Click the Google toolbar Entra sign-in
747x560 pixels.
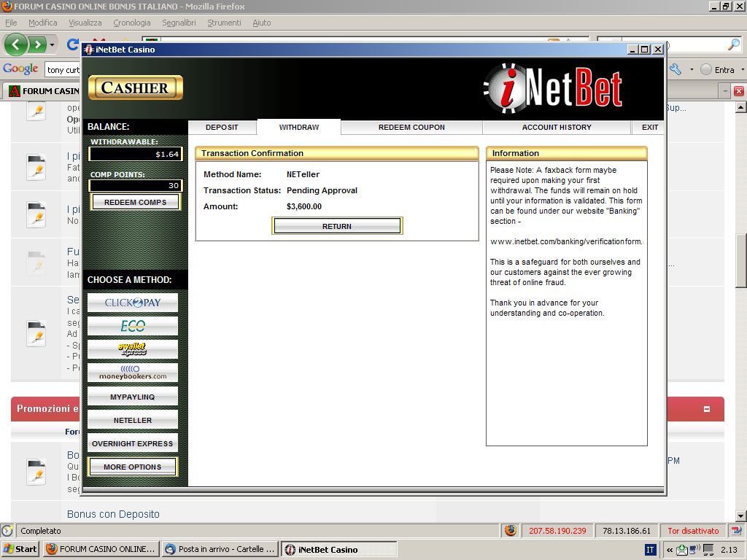(718, 69)
